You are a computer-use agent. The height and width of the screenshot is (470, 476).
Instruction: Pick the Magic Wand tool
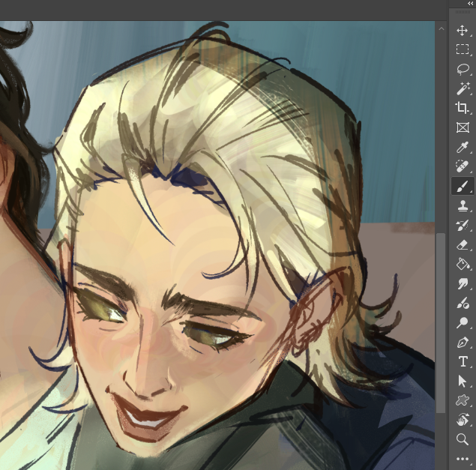463,88
